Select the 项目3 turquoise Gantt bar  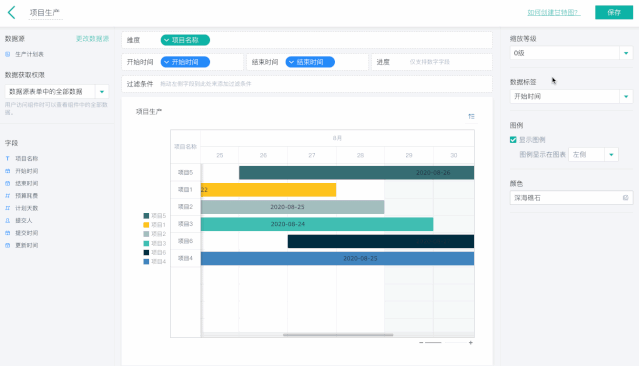[x=317, y=224]
